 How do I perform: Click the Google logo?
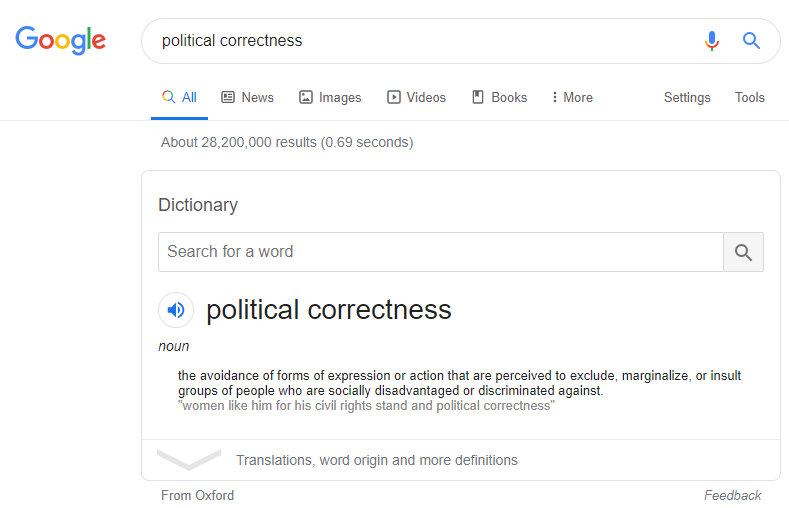click(x=60, y=40)
